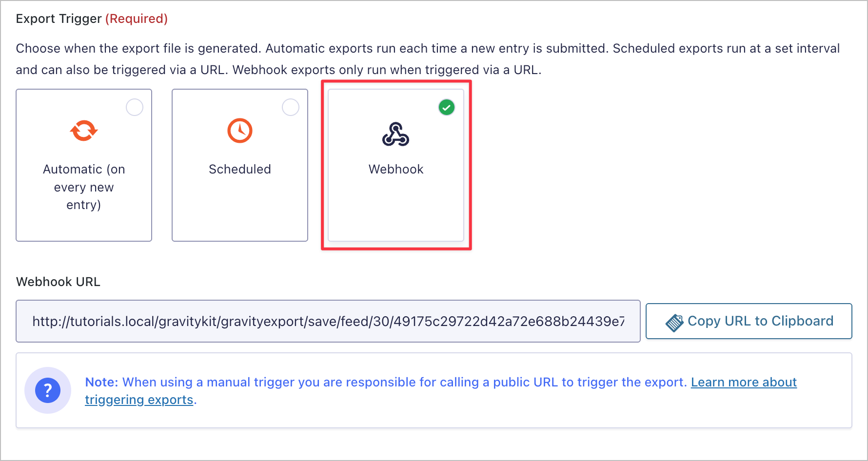Open the Learn more about triggering exports link
Image resolution: width=868 pixels, height=461 pixels.
tap(743, 382)
